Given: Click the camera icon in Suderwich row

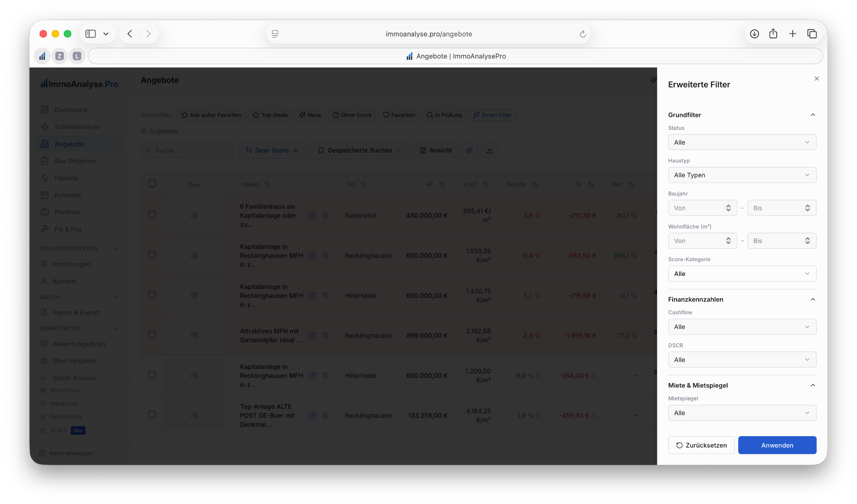Looking at the screenshot, I should click(x=194, y=216).
